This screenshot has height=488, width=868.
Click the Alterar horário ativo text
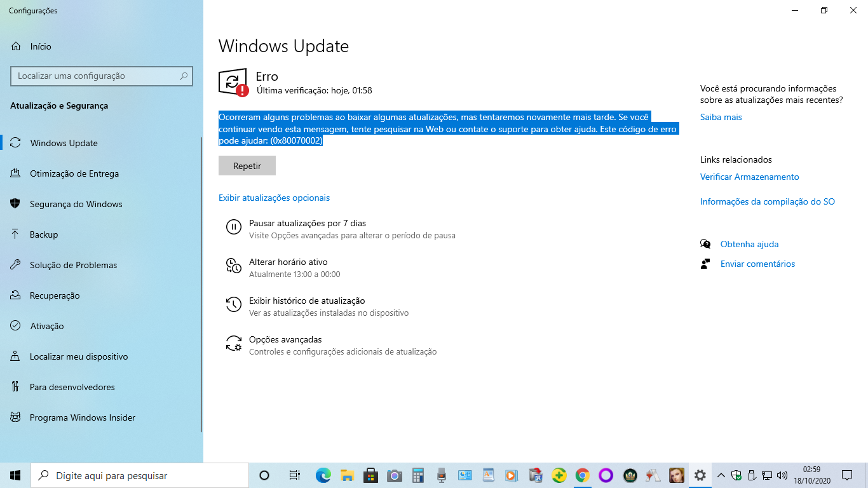(x=288, y=262)
